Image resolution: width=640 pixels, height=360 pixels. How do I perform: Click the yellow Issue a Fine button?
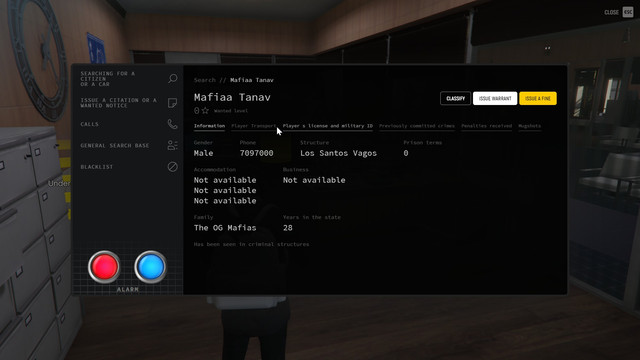[538, 98]
